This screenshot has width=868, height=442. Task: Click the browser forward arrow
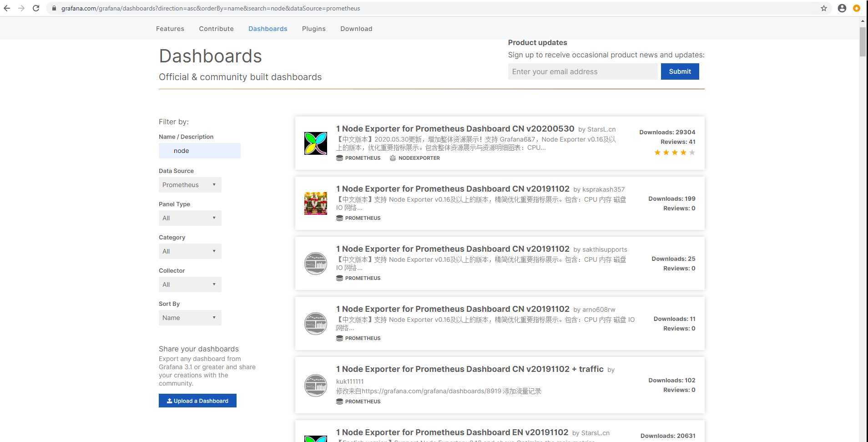tap(21, 8)
